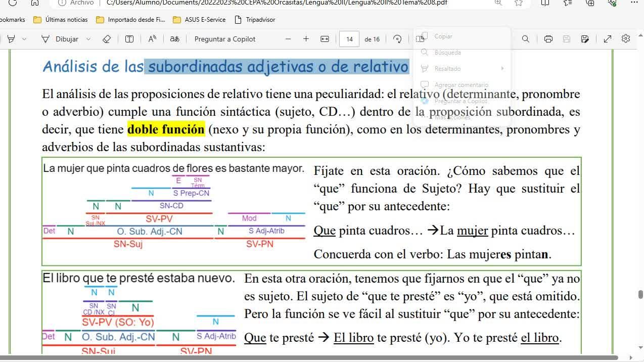Click the Save As icon

(x=585, y=39)
